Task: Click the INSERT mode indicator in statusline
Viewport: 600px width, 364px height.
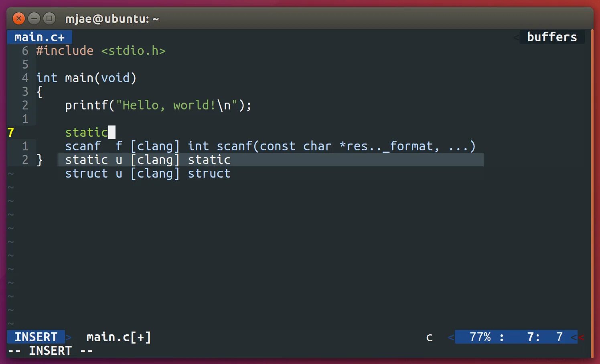Action: (x=36, y=337)
